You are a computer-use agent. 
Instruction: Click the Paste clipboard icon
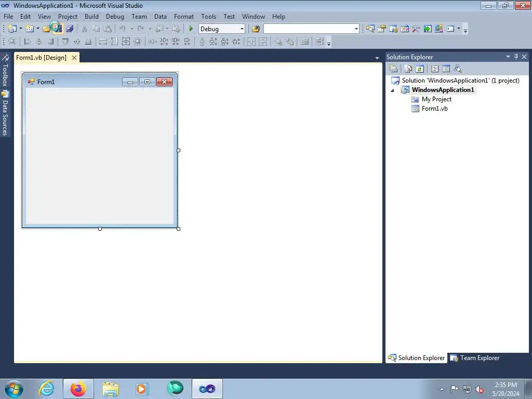108,29
